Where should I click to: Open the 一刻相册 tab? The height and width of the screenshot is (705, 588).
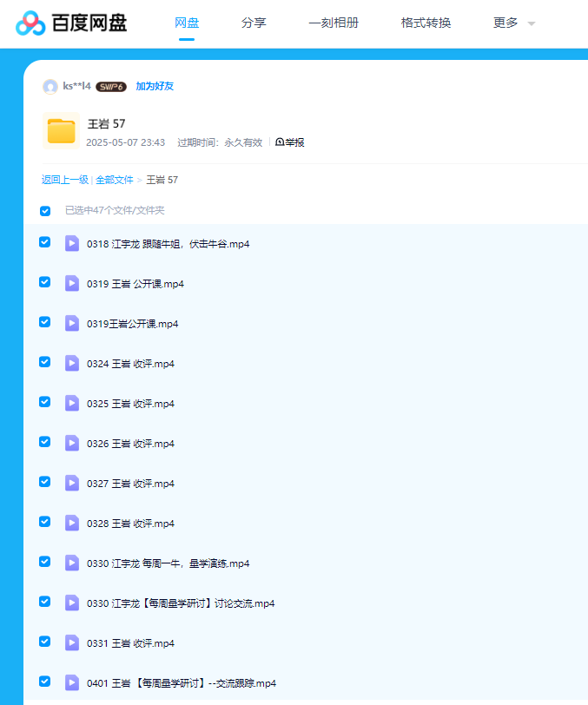[334, 23]
